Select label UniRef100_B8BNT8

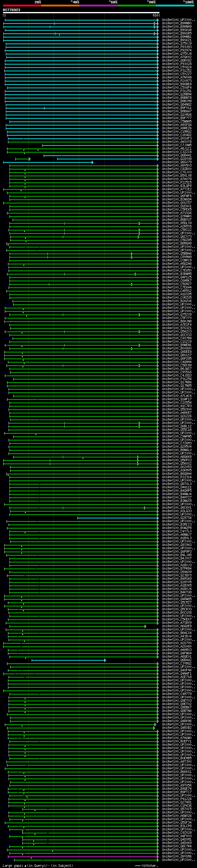(176, 98)
